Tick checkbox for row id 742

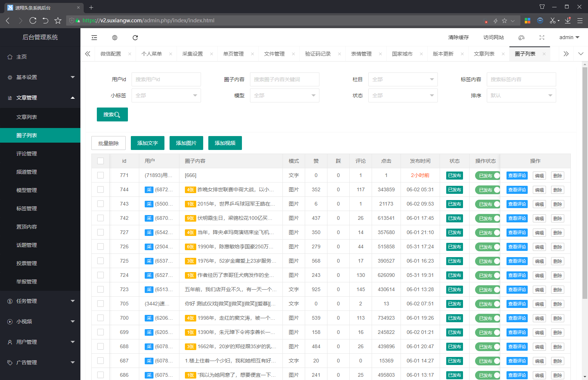pos(100,218)
